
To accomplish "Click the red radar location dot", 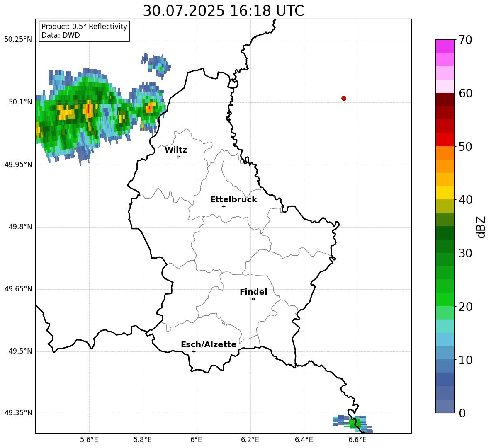I will [344, 98].
